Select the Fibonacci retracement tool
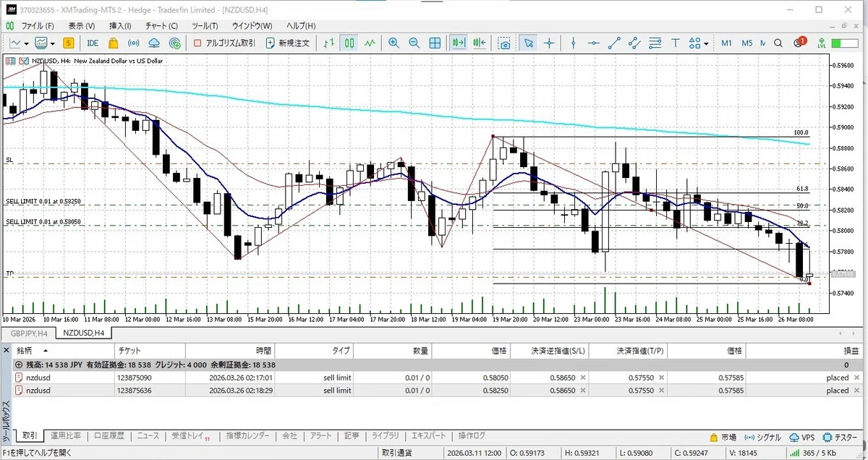The image size is (868, 460). click(655, 43)
